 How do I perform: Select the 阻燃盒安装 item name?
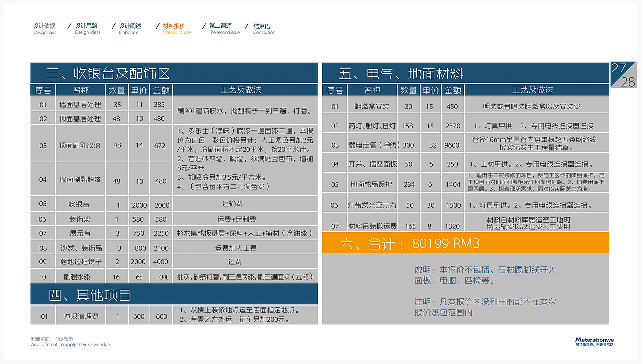point(372,107)
